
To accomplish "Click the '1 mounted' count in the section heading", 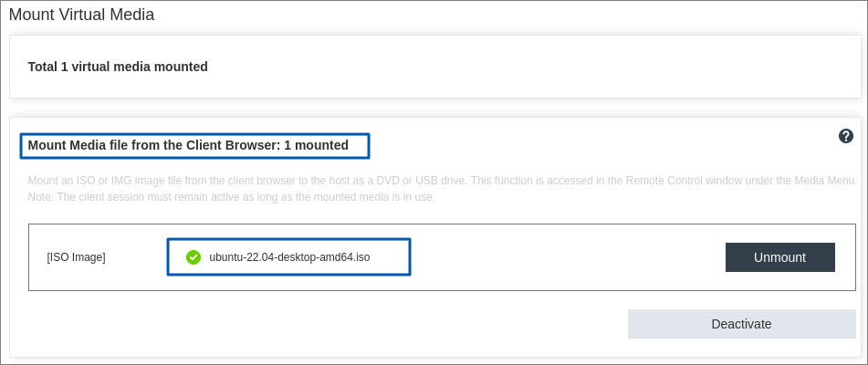I will (316, 145).
